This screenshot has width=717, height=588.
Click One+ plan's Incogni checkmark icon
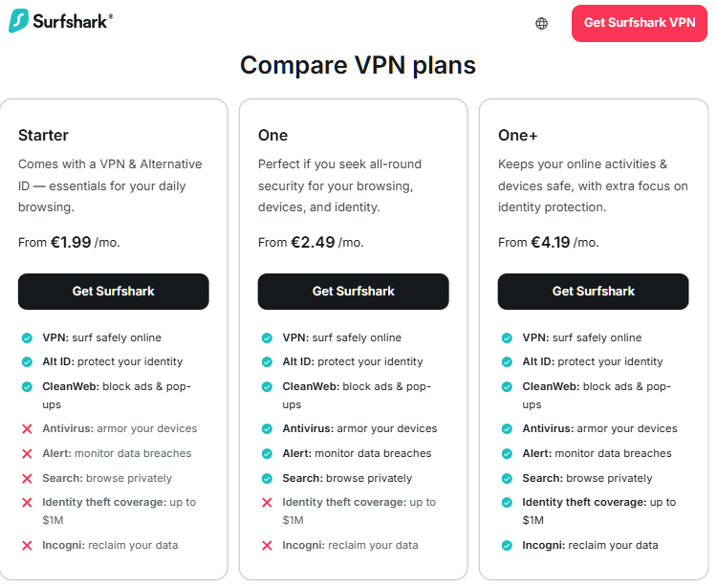point(507,546)
